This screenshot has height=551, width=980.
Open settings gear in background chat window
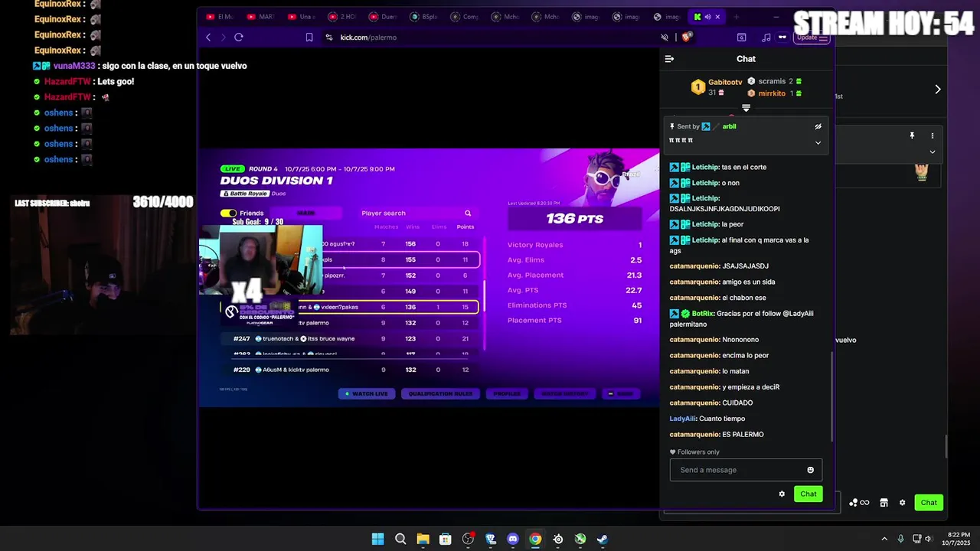[x=902, y=503]
